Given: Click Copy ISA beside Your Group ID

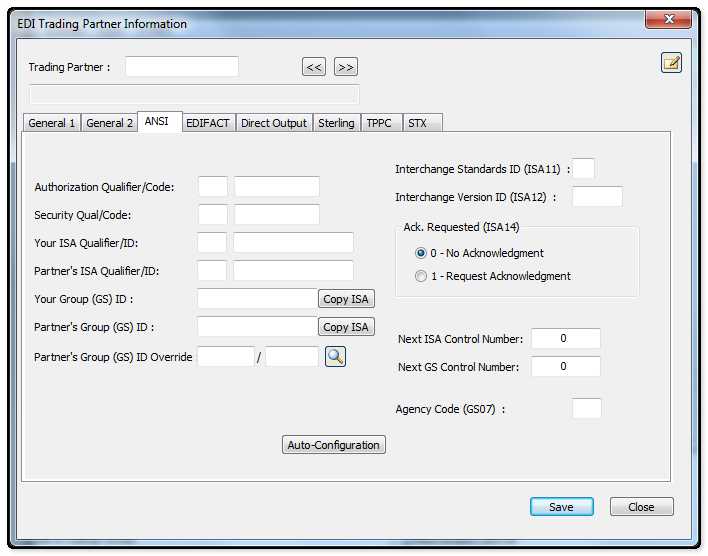Looking at the screenshot, I should coord(346,299).
